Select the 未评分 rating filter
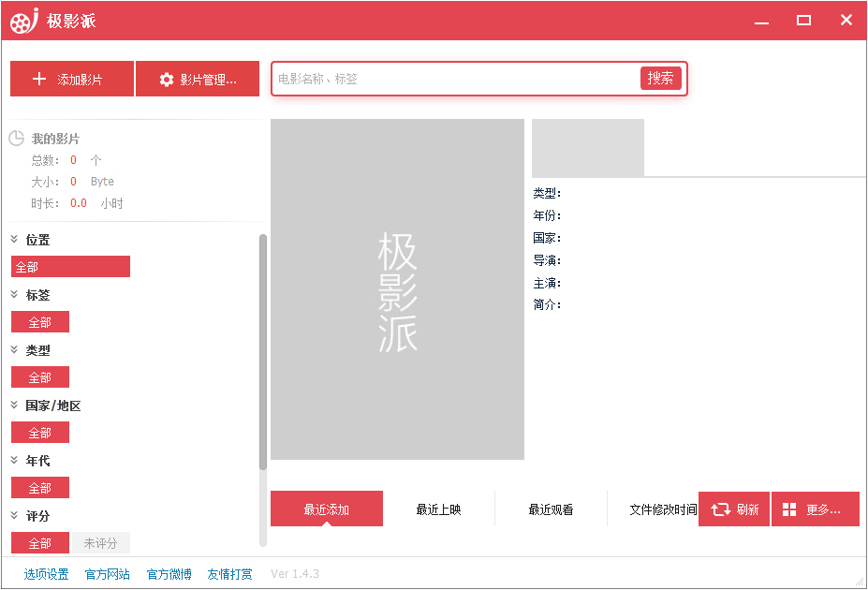The width and height of the screenshot is (868, 590). [x=101, y=543]
